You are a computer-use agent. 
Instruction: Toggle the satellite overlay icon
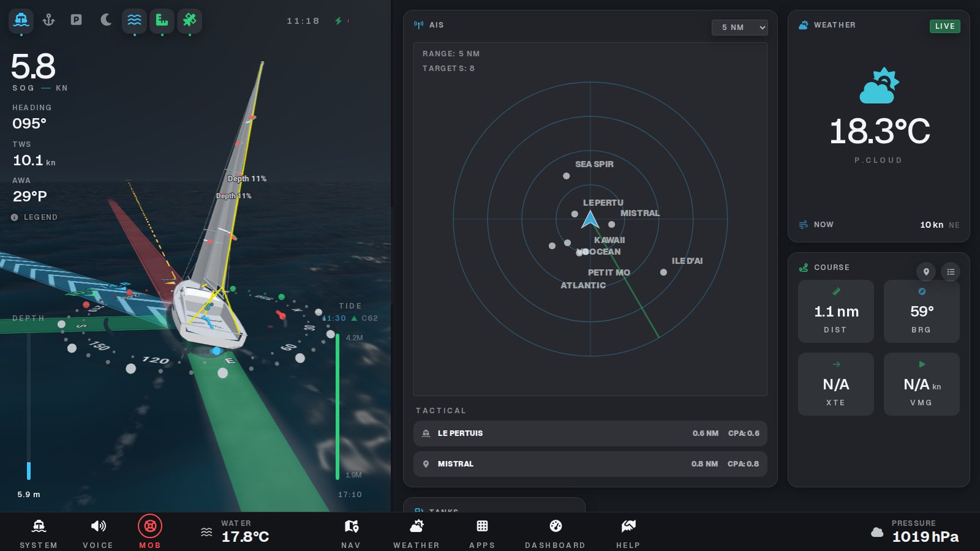189,20
